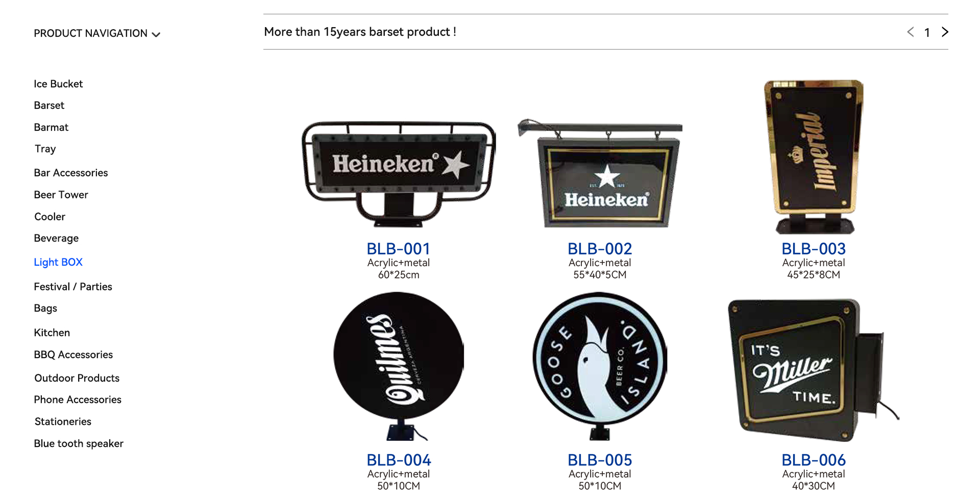Open the BLB-005 product link
Image resolution: width=980 pixels, height=495 pixels.
(x=600, y=460)
